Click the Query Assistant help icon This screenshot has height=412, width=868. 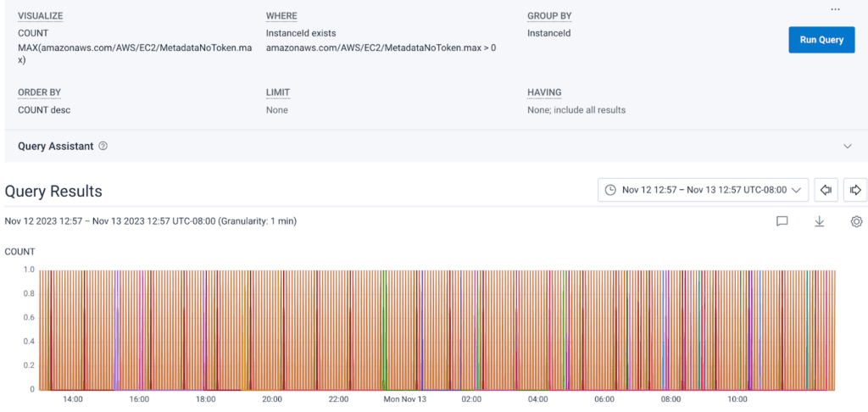pos(103,146)
